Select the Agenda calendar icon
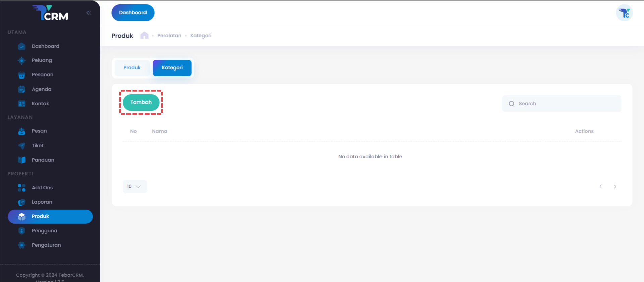Viewport: 644px width, 282px height. coord(22,89)
